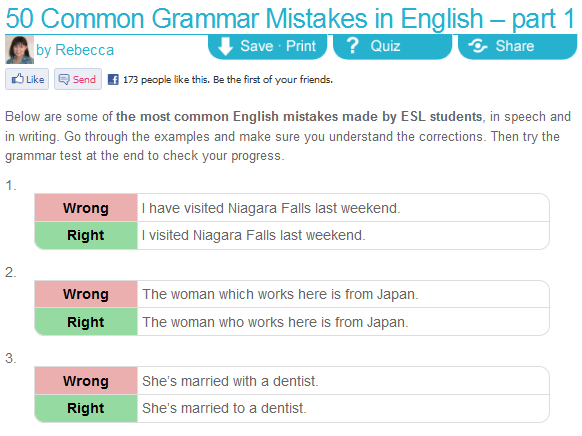
Task: Click the Send speech bubble icon
Action: pyautogui.click(x=64, y=79)
